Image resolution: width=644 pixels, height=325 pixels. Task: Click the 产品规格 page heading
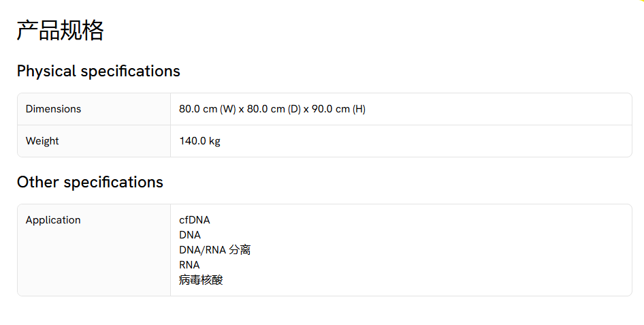60,31
